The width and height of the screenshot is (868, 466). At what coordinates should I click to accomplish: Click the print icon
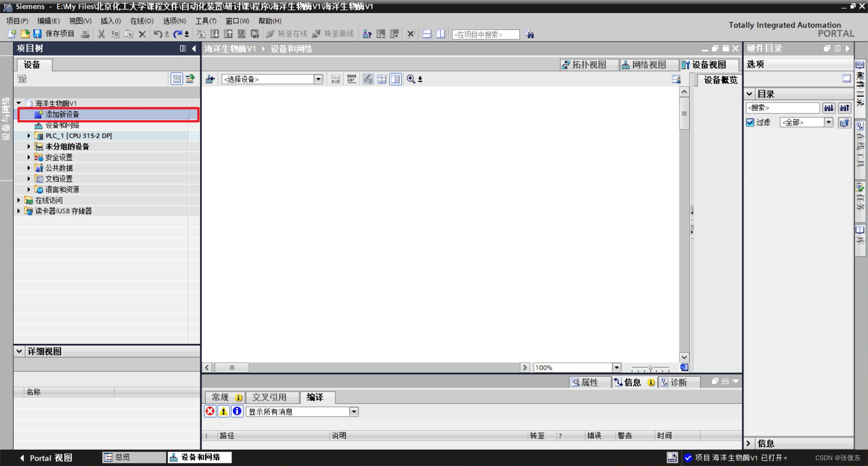pos(85,34)
